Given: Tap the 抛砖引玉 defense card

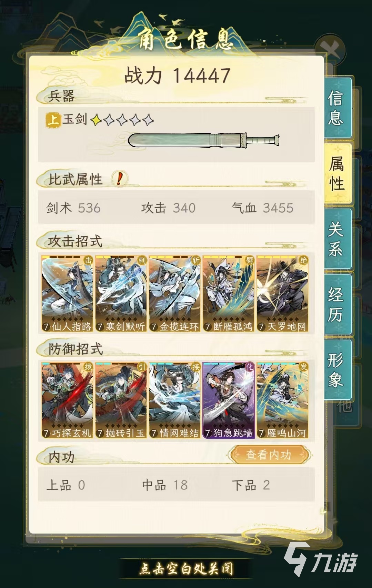Looking at the screenshot, I should click(x=121, y=400).
